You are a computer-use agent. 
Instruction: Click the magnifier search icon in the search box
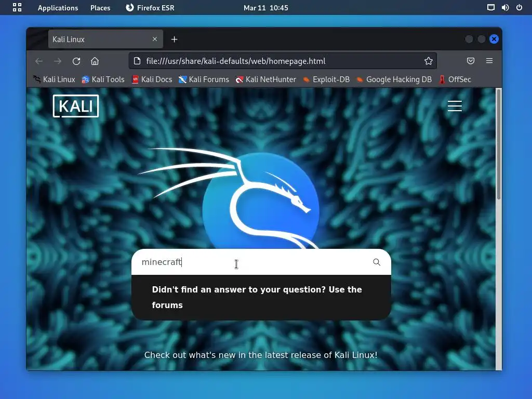click(x=377, y=262)
